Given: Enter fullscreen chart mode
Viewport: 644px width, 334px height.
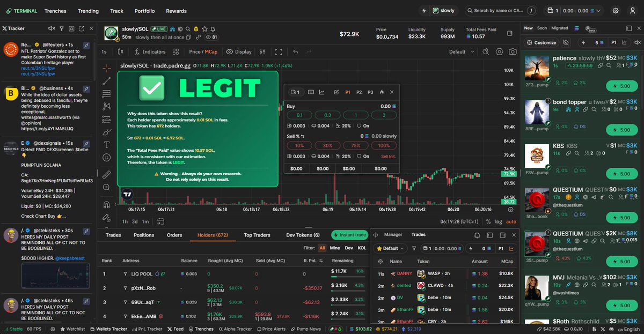Looking at the screenshot, I should 279,51.
